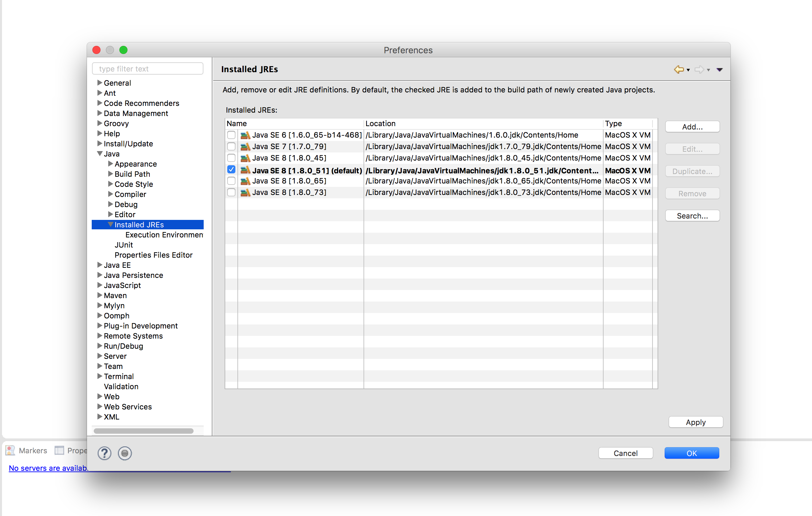Screen dimensions: 812x516
Task: Click the forward navigation arrow icon
Action: [699, 69]
